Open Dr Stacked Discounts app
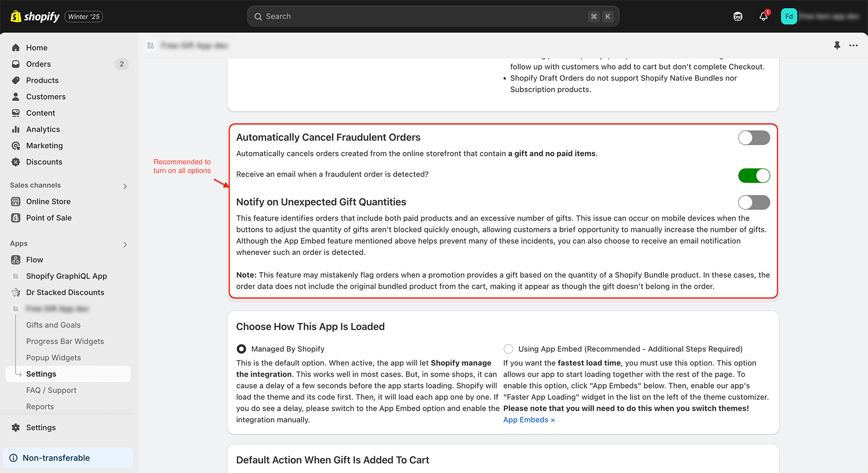Screen dimensions: 868x473 (x=65, y=292)
